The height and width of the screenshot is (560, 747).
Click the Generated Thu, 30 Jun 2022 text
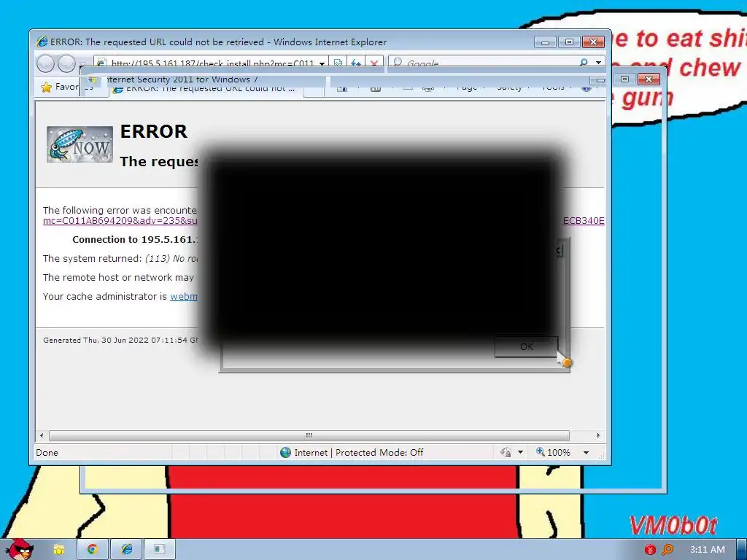120,340
